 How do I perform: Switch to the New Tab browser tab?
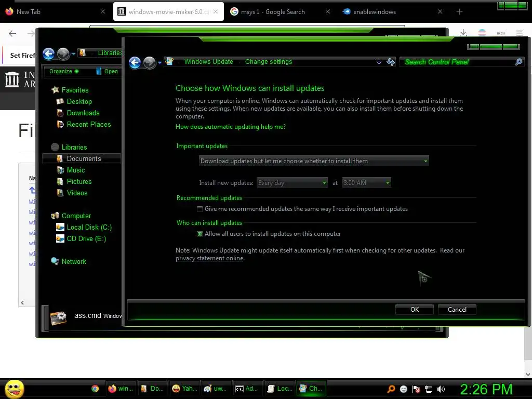(x=54, y=12)
